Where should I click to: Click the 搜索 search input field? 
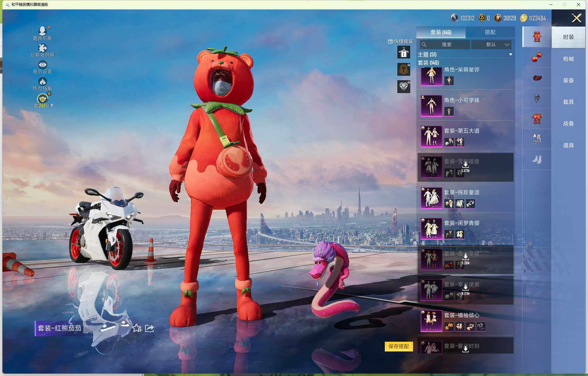(446, 45)
